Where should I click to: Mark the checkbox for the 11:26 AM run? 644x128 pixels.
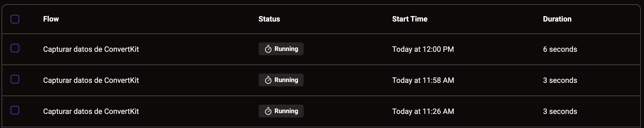point(15,110)
